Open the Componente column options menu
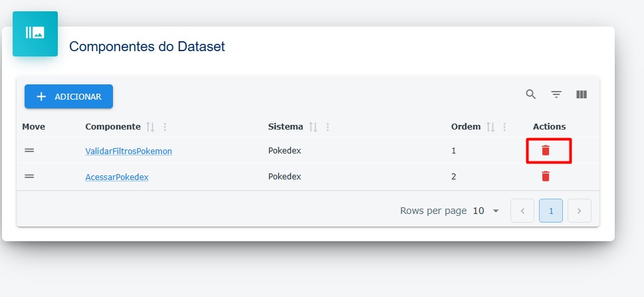This screenshot has width=644, height=297. (x=165, y=127)
